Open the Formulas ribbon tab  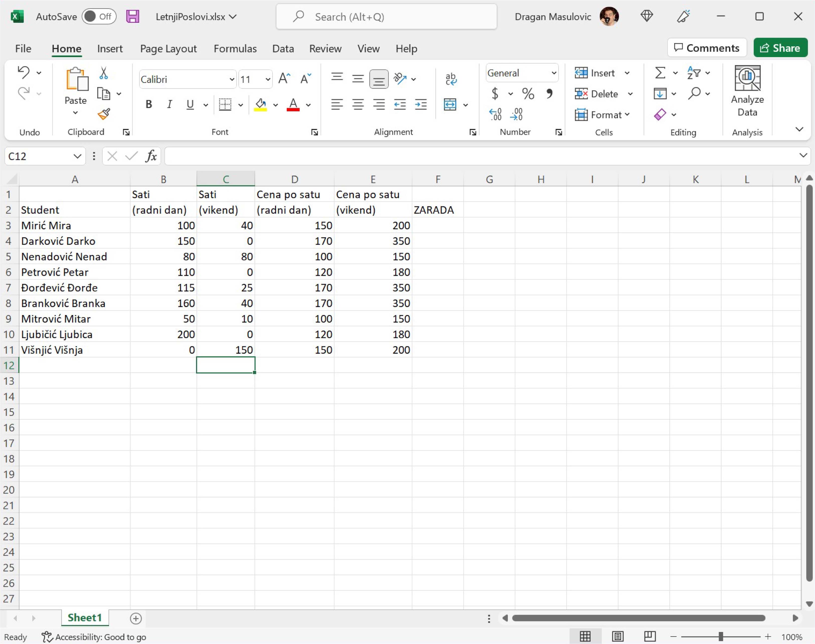pos(235,49)
